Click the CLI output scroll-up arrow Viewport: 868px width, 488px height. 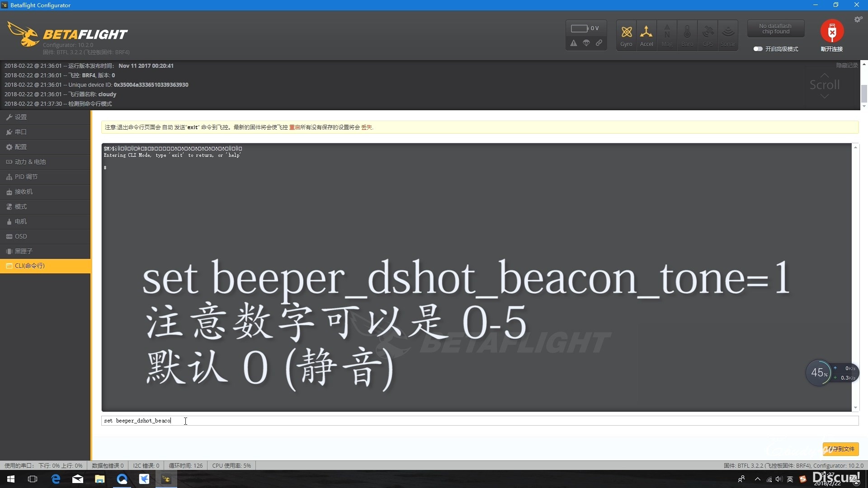point(855,147)
